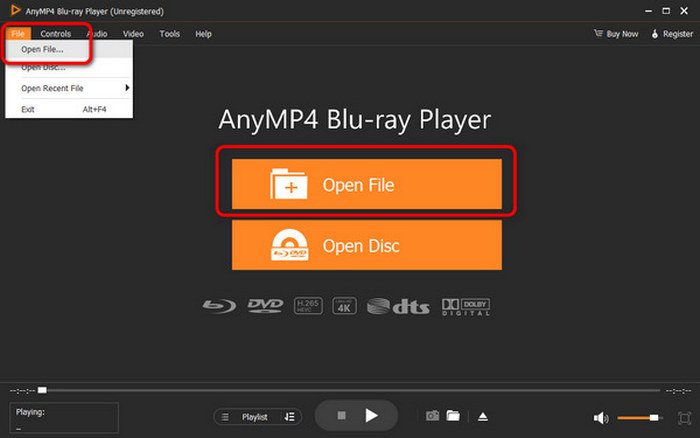
Task: Open the snapshot folder icon
Action: pos(453,416)
